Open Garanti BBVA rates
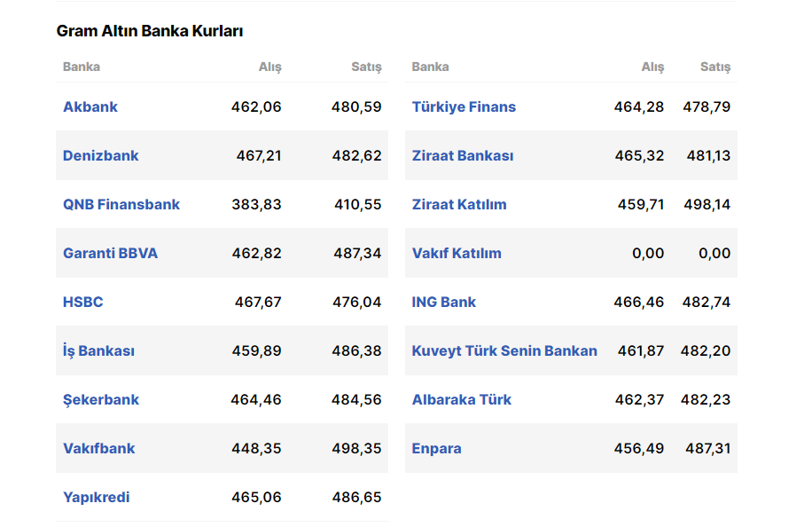The width and height of the screenshot is (812, 527). pyautogui.click(x=110, y=253)
